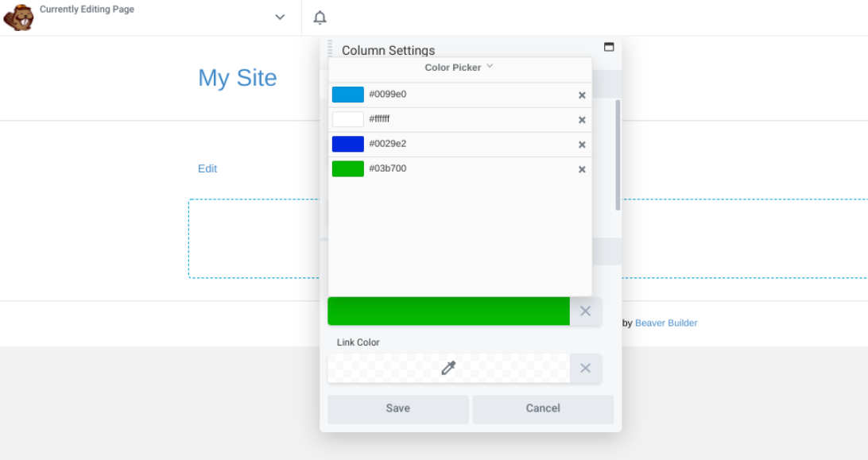Select the green #03b700 color swatch
Screen dimensions: 868x460
pos(347,168)
